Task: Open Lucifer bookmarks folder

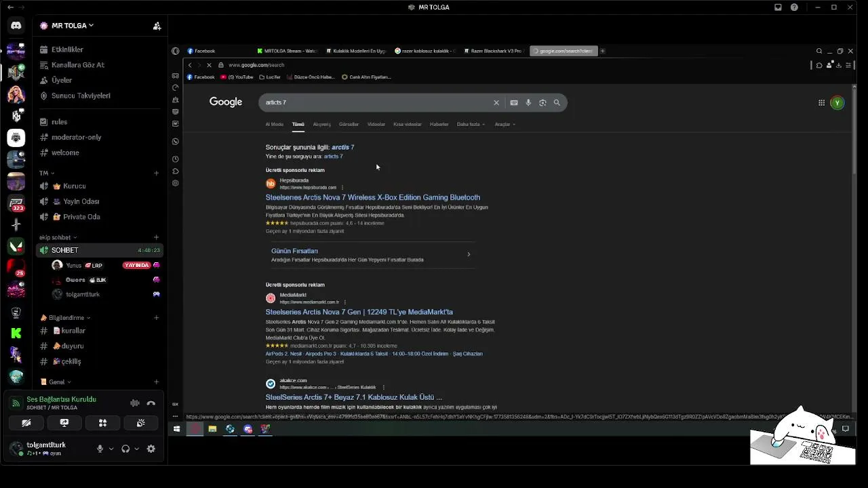Action: 270,77
